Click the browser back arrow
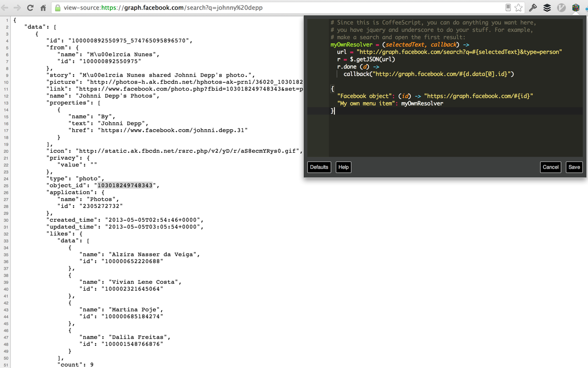This screenshot has width=588, height=368. tap(5, 8)
